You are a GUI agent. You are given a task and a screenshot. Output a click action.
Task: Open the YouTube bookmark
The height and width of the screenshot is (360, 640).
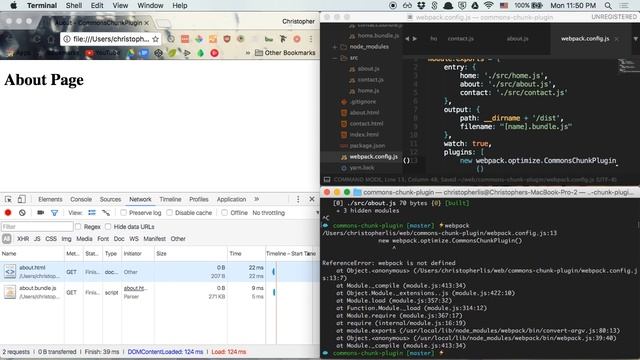click(103, 53)
